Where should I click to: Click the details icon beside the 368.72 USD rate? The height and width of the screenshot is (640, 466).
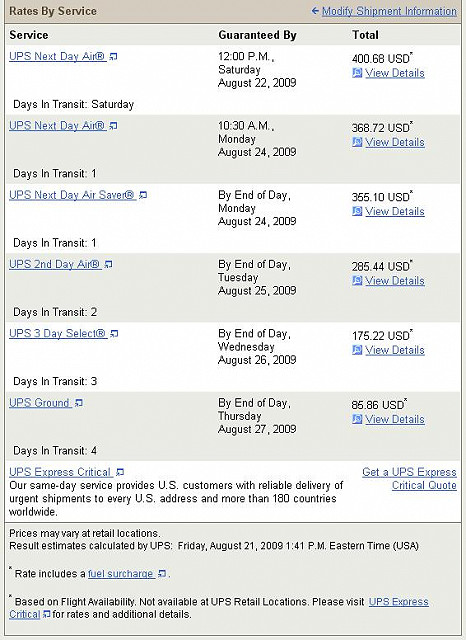pyautogui.click(x=357, y=142)
